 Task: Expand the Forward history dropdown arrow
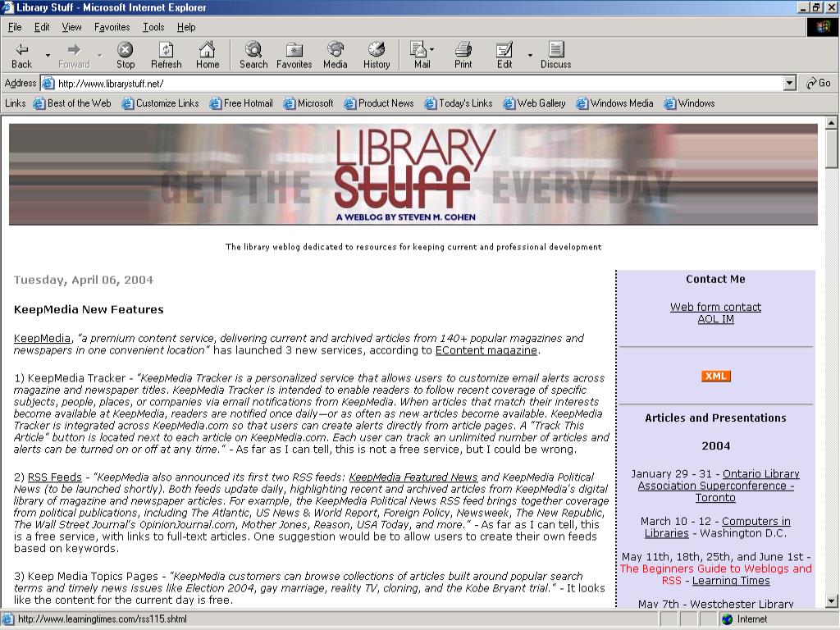tap(99, 55)
